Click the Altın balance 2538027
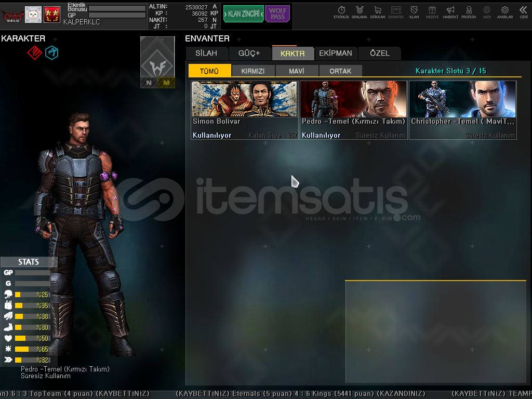The height and width of the screenshot is (399, 532). 196,7
